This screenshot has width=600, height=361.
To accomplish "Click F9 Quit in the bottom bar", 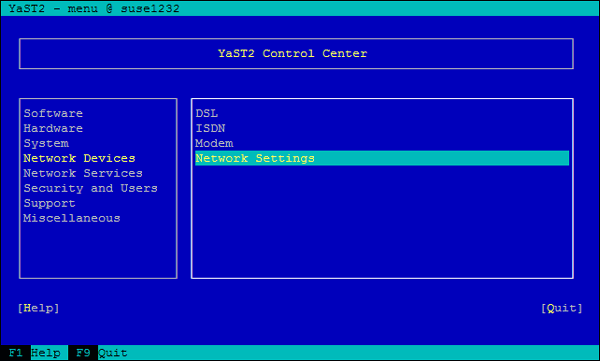I will point(101,353).
